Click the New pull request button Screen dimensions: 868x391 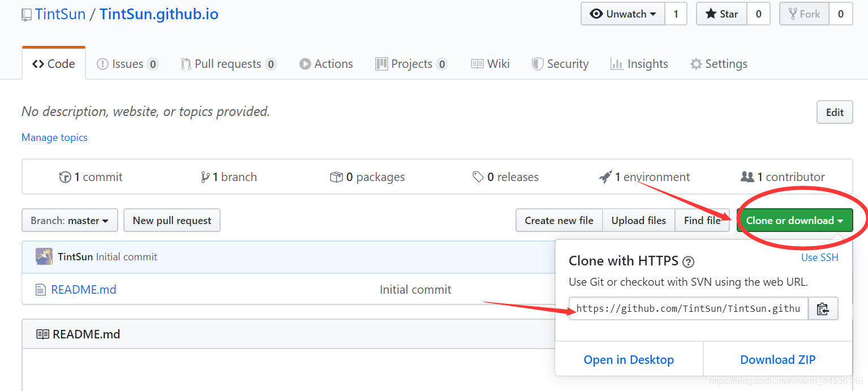172,220
